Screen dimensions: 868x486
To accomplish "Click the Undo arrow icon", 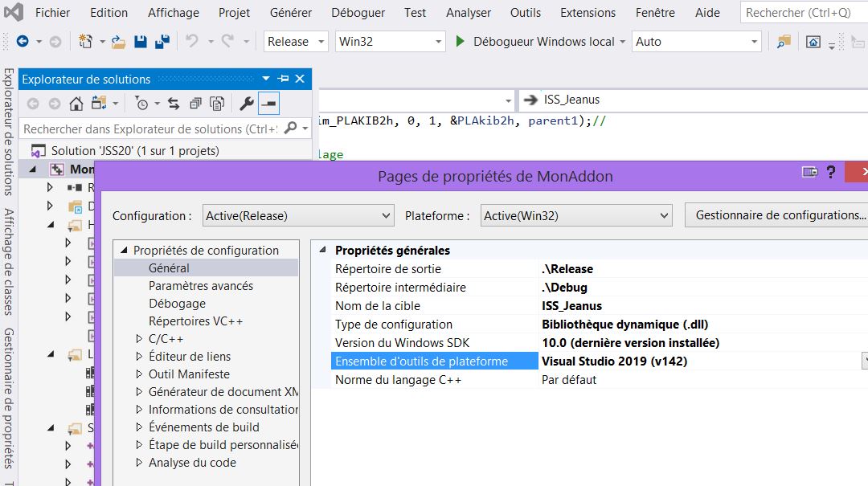I will coord(192,41).
